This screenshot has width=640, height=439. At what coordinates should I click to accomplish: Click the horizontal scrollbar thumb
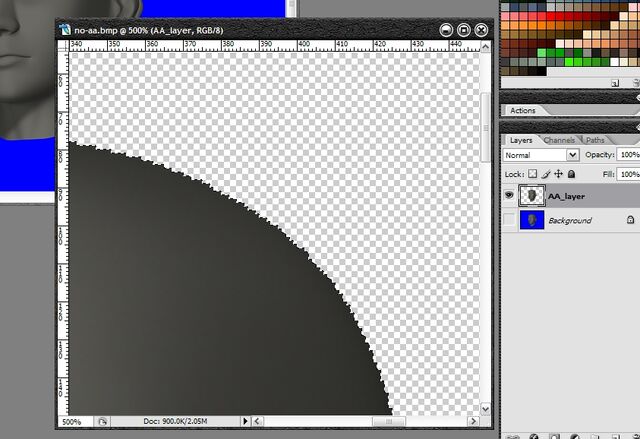coord(389,421)
